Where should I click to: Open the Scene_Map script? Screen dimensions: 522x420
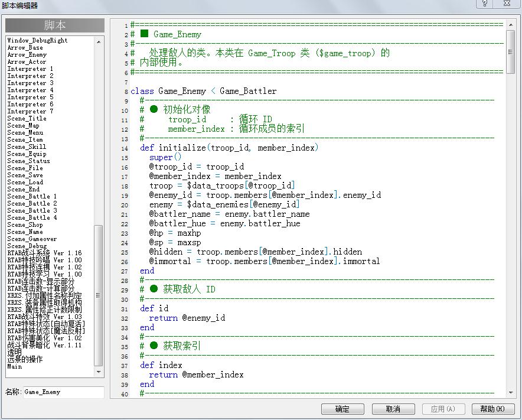23,126
